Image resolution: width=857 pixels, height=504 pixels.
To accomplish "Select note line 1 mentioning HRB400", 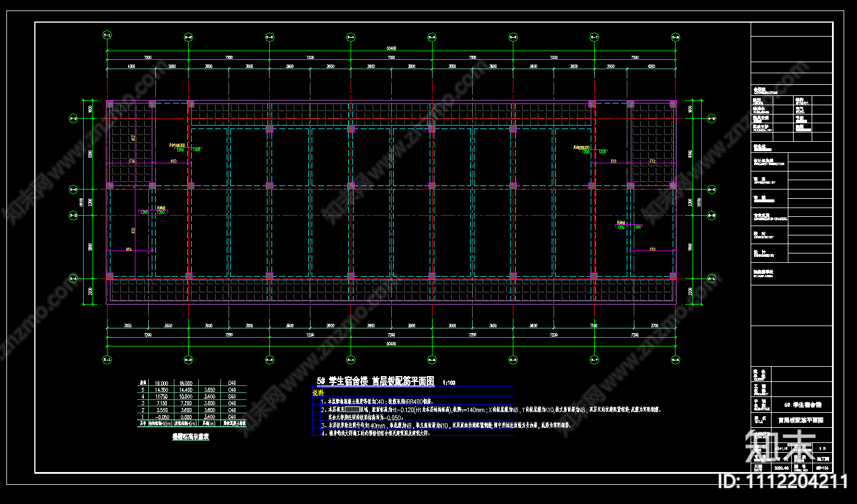I will 377,402.
